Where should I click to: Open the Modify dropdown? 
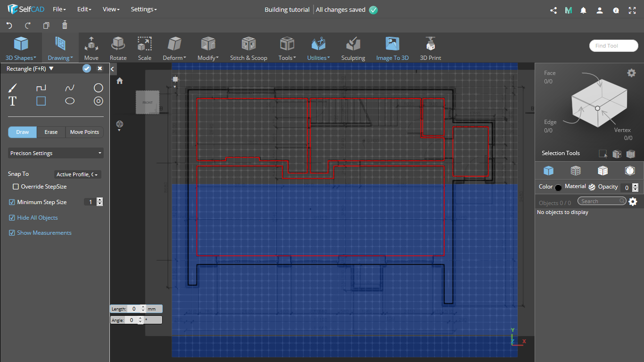tap(208, 49)
